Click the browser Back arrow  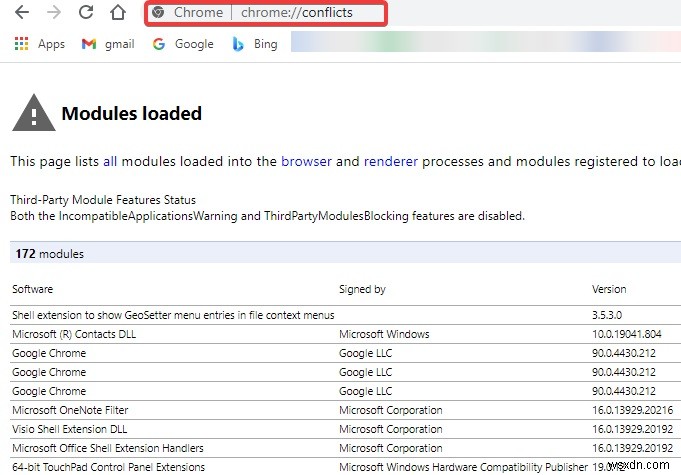tap(22, 12)
